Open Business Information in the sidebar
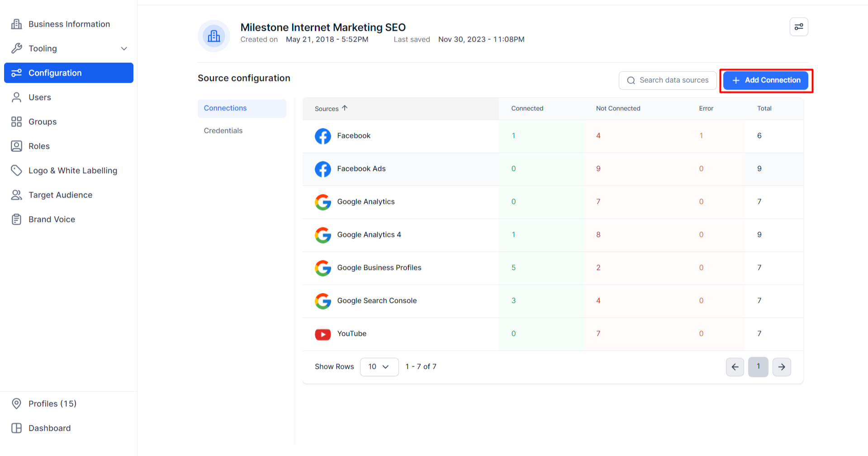Screen dimensions: 868x456 coord(69,24)
